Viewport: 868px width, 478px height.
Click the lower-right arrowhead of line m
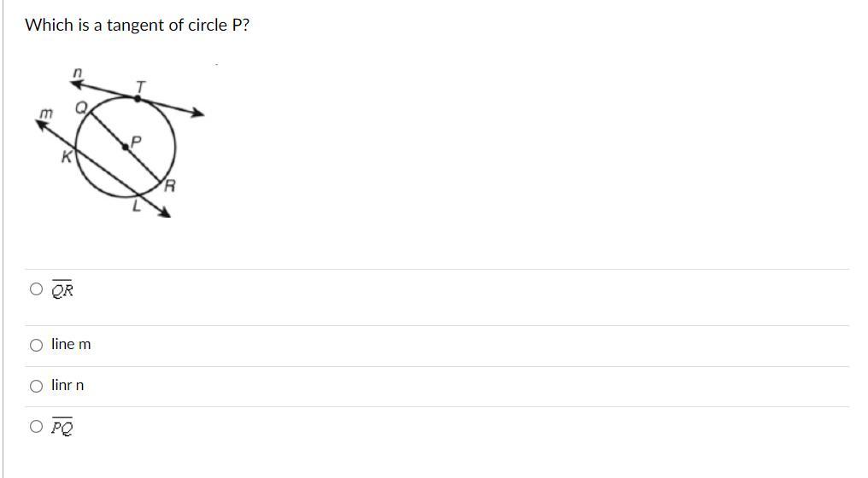point(164,213)
